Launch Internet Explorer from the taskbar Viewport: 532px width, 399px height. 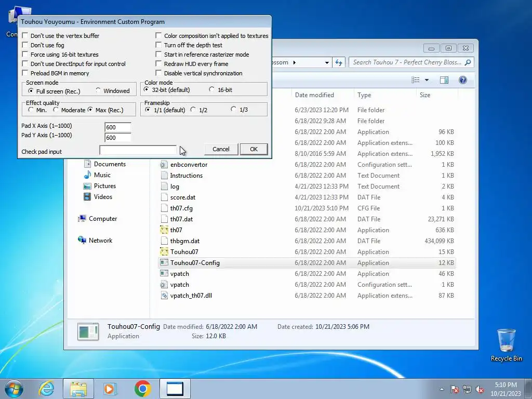tap(46, 389)
